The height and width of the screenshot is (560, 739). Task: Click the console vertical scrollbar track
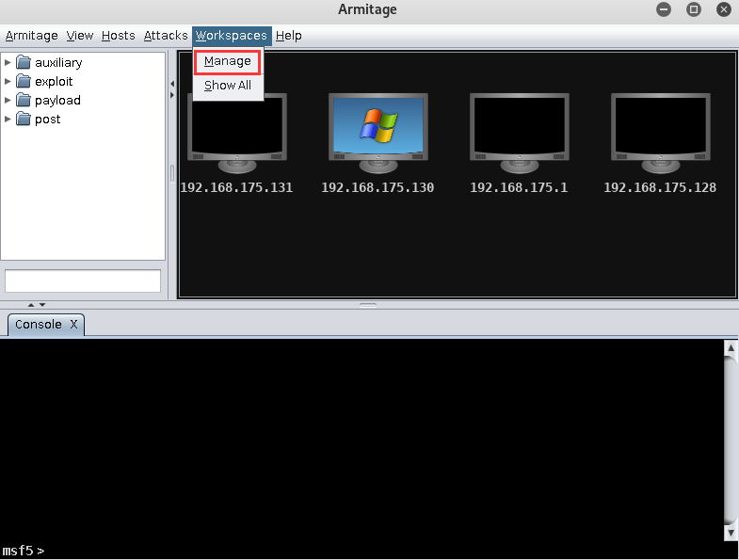(731, 440)
